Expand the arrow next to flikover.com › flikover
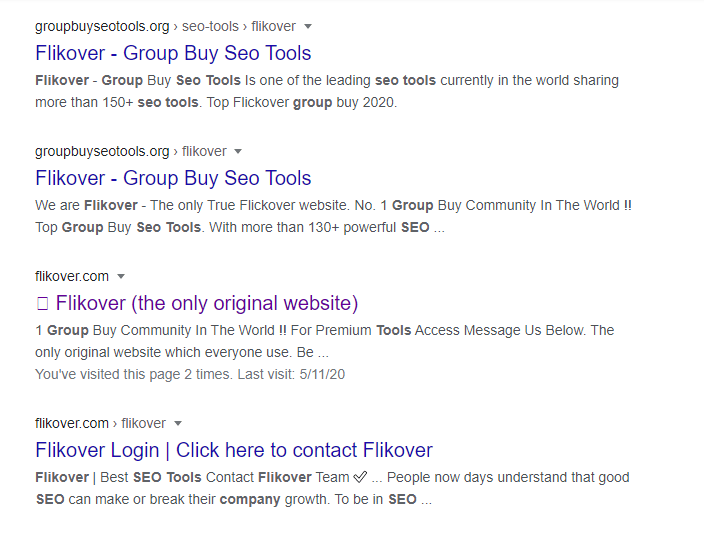Viewport: 704px width, 533px height. tap(178, 424)
